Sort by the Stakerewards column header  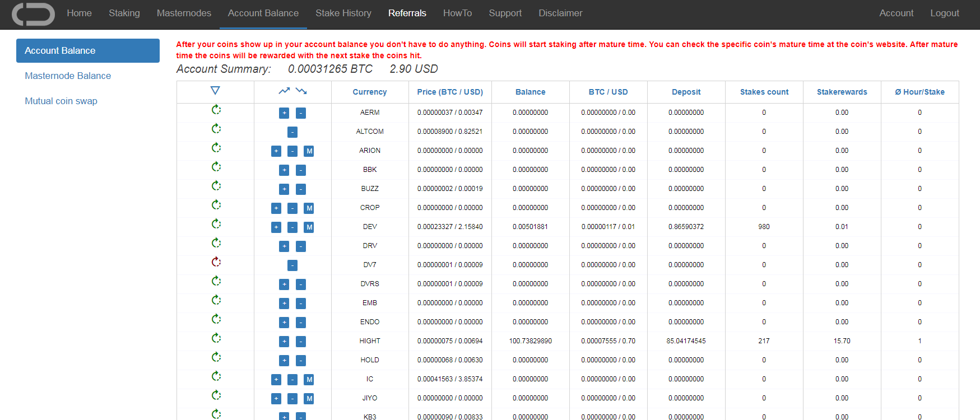842,92
